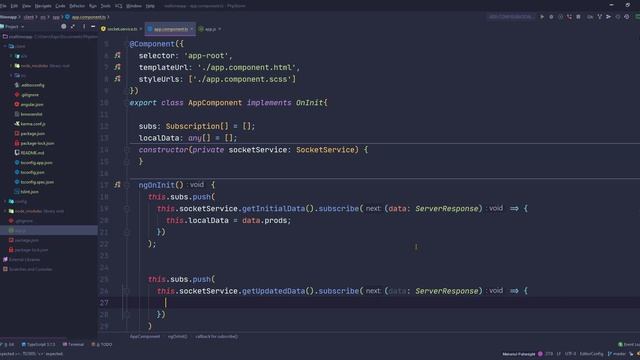The width and height of the screenshot is (640, 360).
Task: Open the TODO tool window
Action: tap(102, 344)
